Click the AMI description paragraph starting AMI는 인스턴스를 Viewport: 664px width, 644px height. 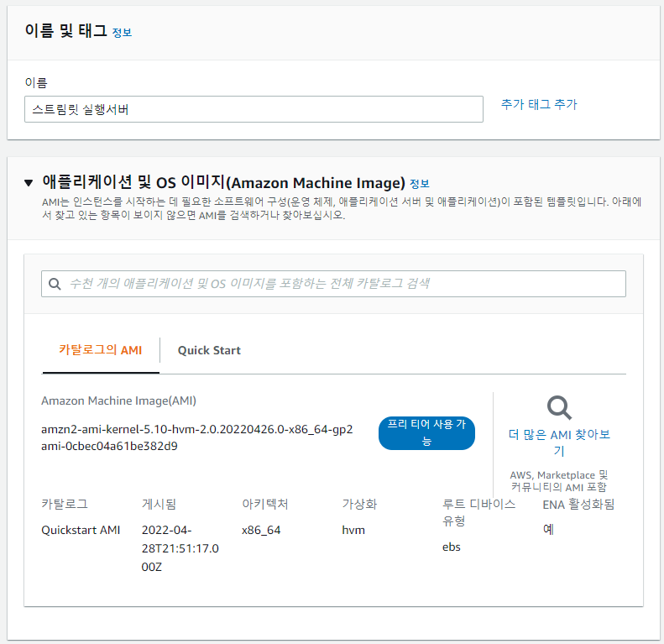click(342, 208)
